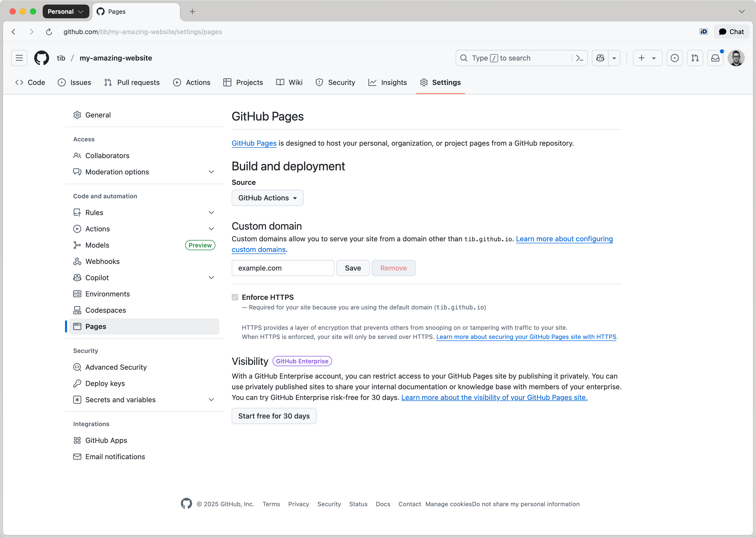Open the GitHub Actions source dropdown
Screen dimensions: 756x538
click(267, 198)
